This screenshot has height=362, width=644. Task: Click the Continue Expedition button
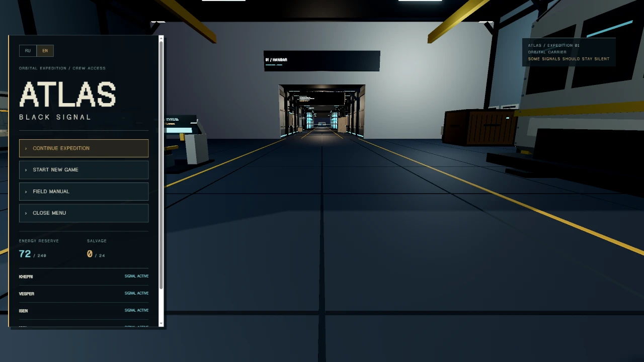click(84, 148)
